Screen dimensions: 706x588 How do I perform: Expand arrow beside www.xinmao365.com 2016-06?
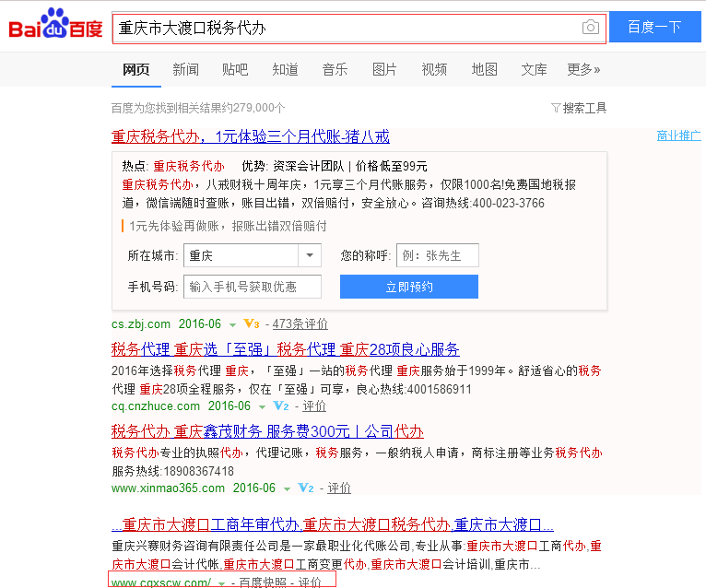(x=288, y=488)
